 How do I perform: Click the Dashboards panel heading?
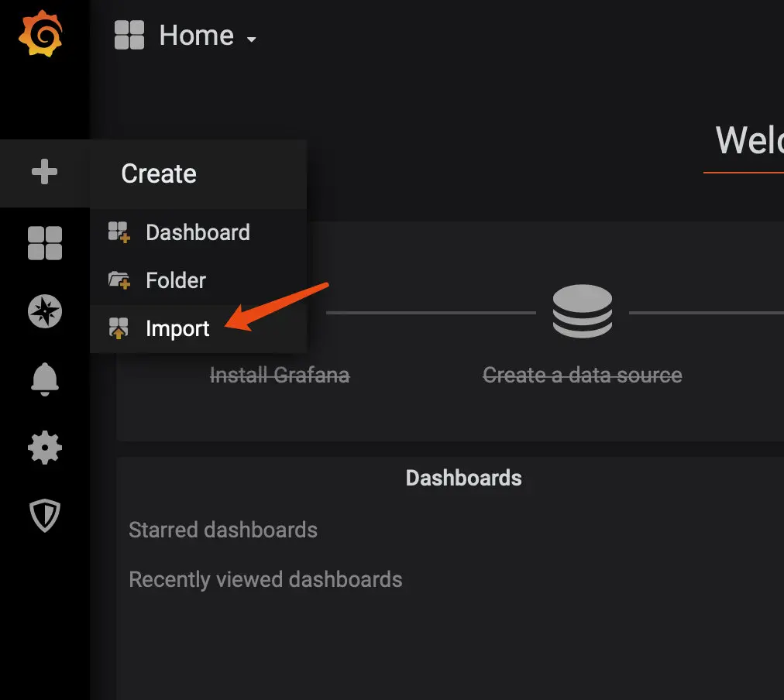[463, 478]
